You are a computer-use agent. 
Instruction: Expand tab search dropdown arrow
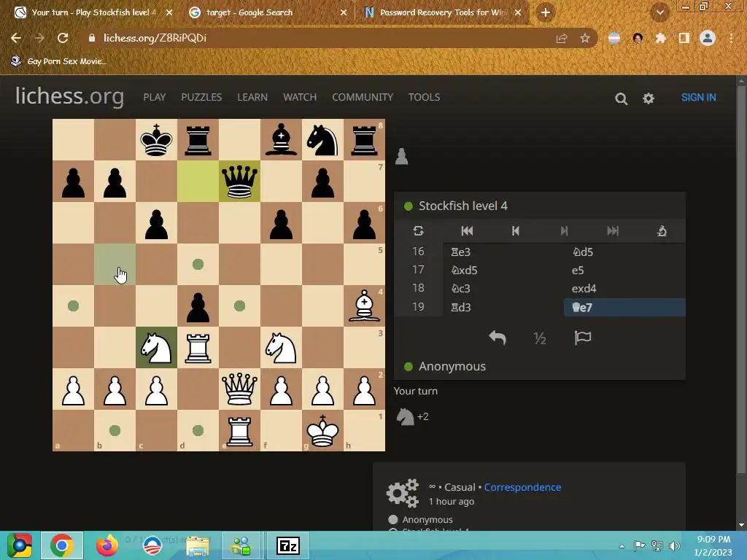pyautogui.click(x=659, y=12)
